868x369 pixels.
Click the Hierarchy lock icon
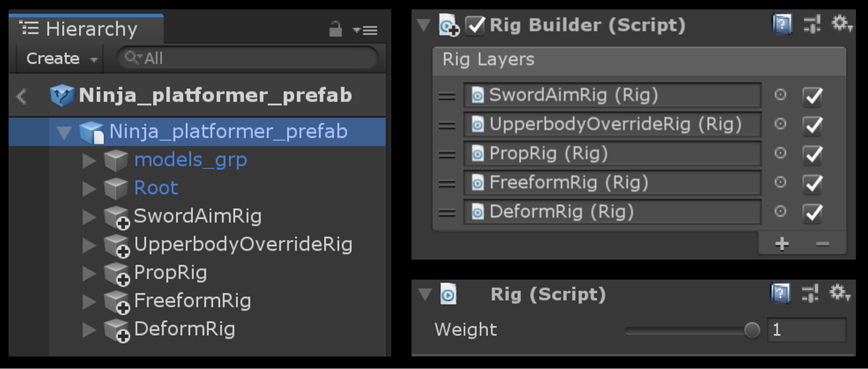click(335, 30)
